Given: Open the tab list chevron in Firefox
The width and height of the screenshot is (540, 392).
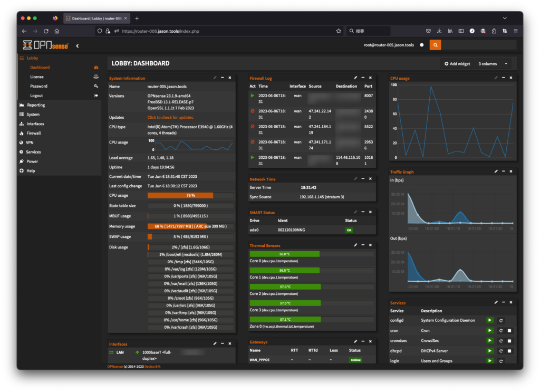Looking at the screenshot, I should [505, 18].
